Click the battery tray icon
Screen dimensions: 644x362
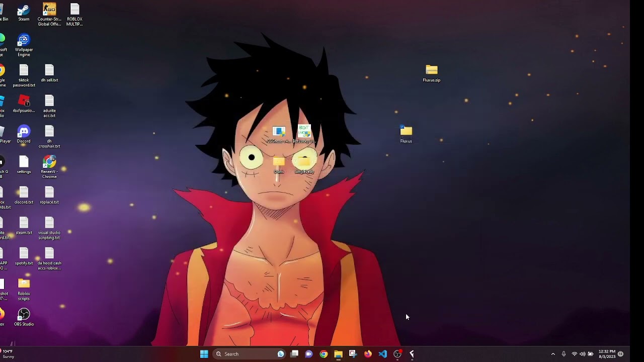(x=591, y=354)
